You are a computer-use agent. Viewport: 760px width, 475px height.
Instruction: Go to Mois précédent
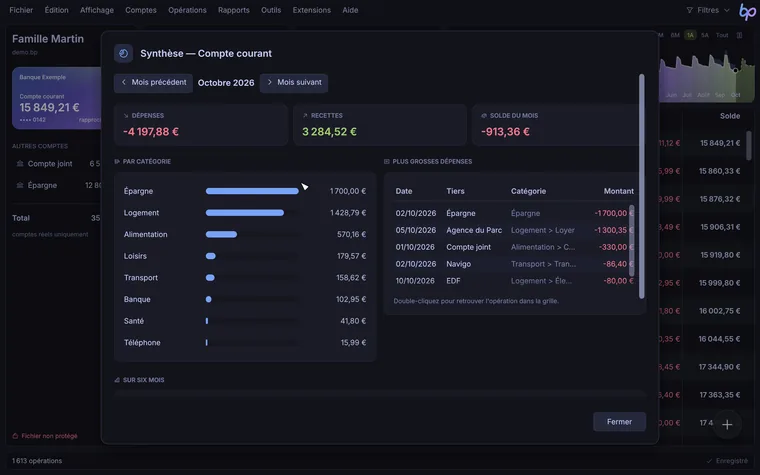coord(153,83)
